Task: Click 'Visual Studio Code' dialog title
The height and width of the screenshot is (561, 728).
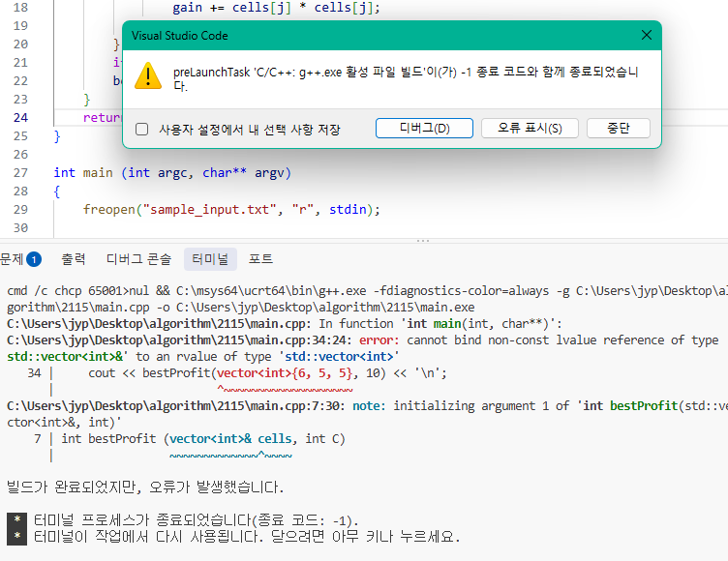Action: [180, 36]
